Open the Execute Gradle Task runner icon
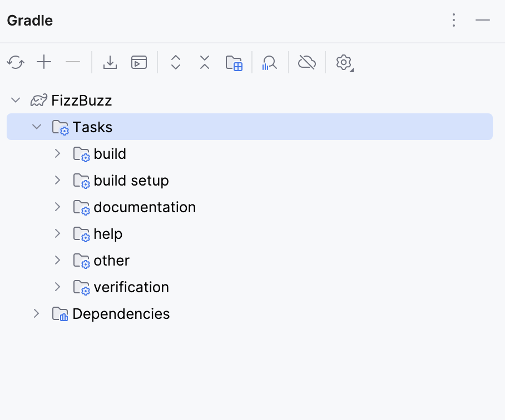The width and height of the screenshot is (505, 420). point(138,62)
